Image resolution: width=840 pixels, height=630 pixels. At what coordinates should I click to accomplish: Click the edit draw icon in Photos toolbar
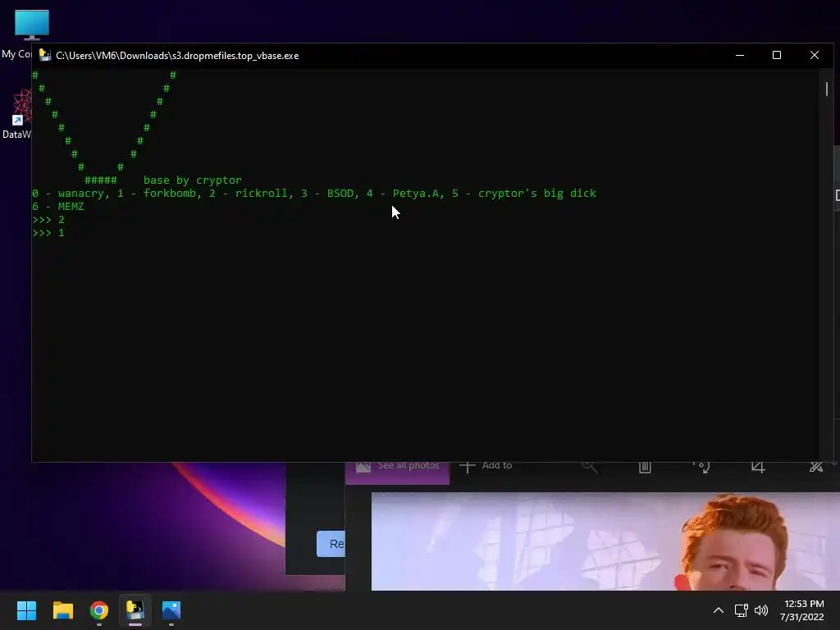click(816, 466)
